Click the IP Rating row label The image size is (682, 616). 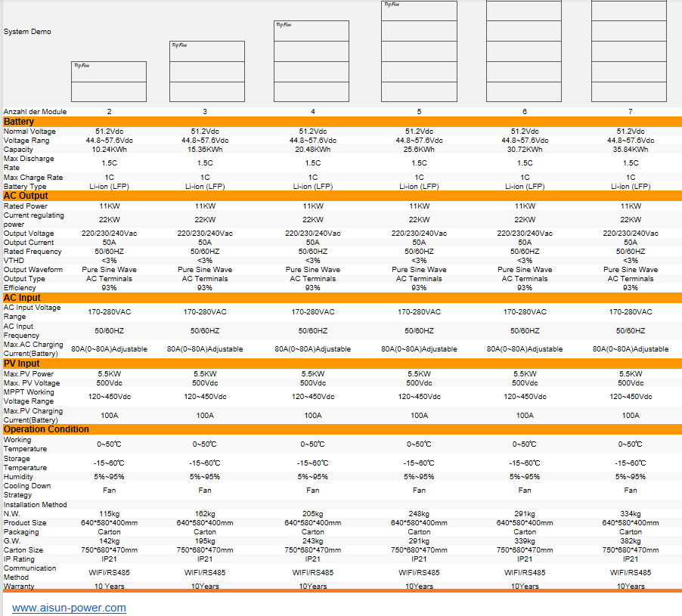coord(19,559)
